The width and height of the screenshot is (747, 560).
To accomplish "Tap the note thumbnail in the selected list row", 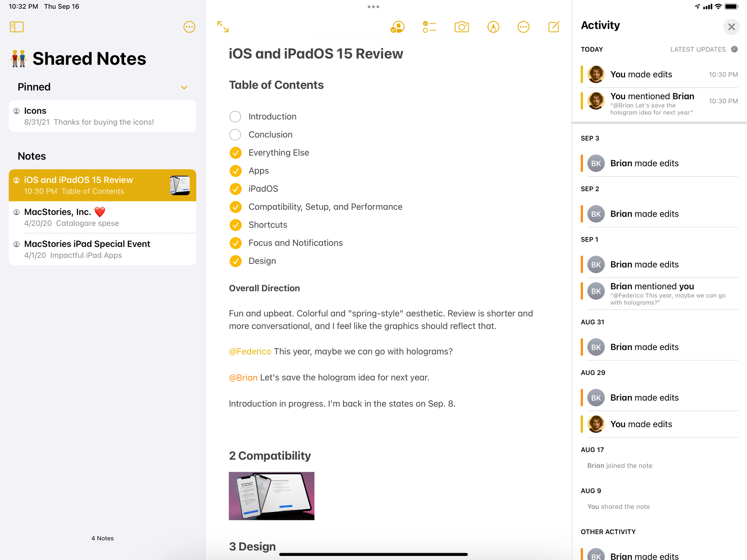I will click(180, 185).
